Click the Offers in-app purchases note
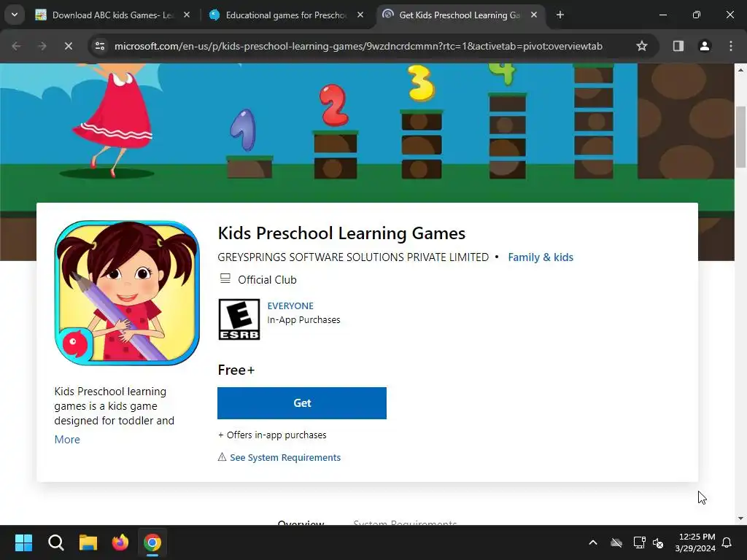 click(x=272, y=435)
